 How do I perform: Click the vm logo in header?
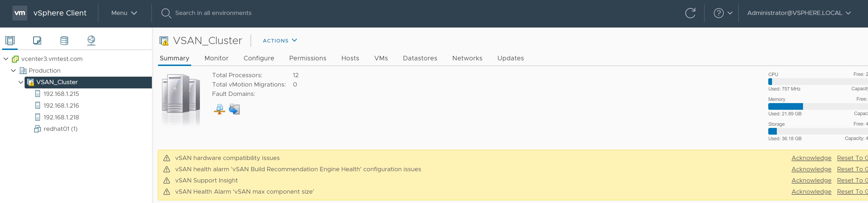pos(20,13)
